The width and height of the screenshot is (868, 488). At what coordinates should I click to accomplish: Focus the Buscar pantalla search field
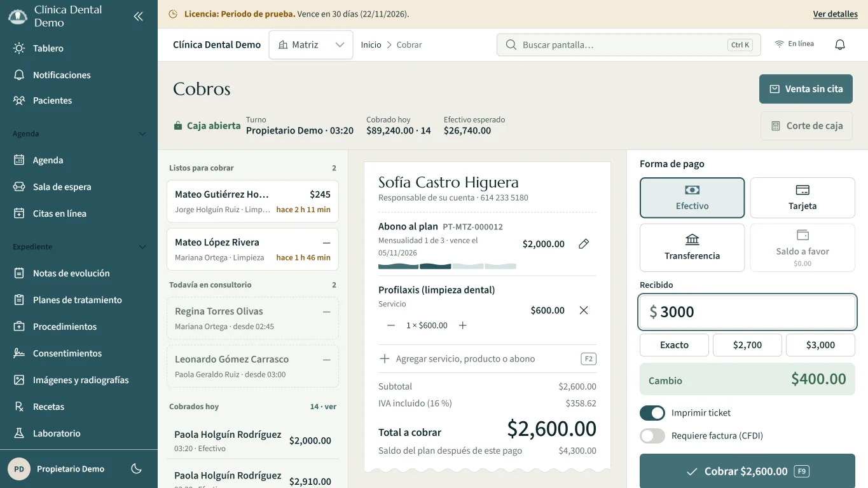click(x=628, y=45)
